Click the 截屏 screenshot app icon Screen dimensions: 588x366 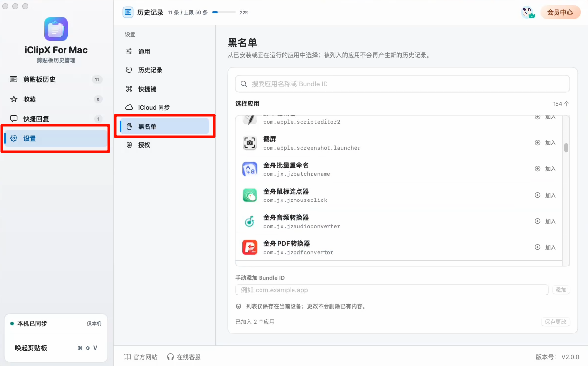pos(250,143)
